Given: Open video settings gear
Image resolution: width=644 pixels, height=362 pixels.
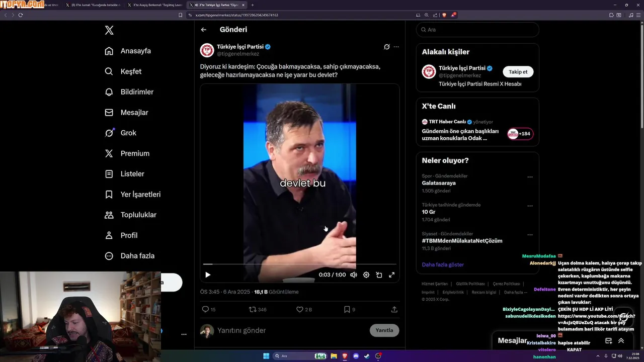Looking at the screenshot, I should click(366, 275).
